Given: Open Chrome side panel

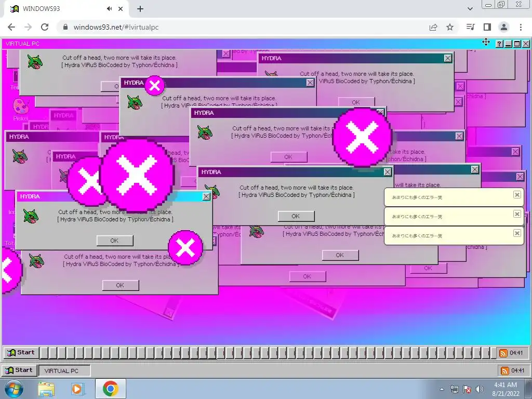Looking at the screenshot, I should (487, 27).
